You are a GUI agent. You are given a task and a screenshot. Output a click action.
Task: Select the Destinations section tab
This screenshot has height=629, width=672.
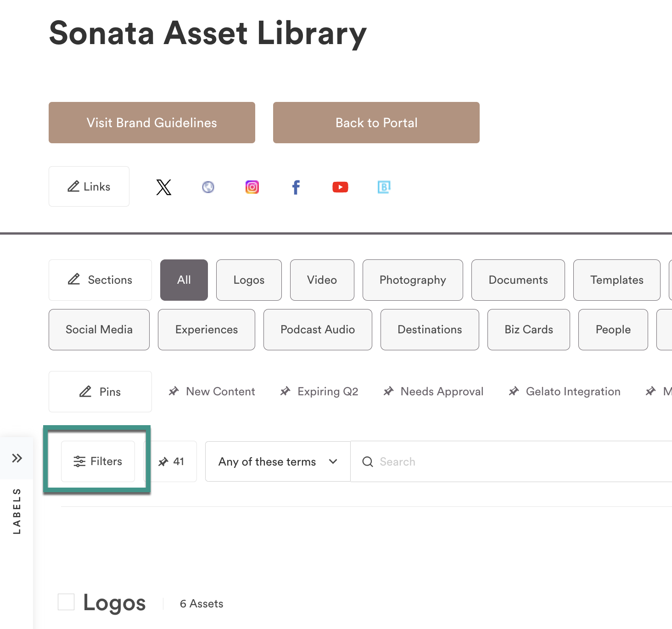pos(430,330)
